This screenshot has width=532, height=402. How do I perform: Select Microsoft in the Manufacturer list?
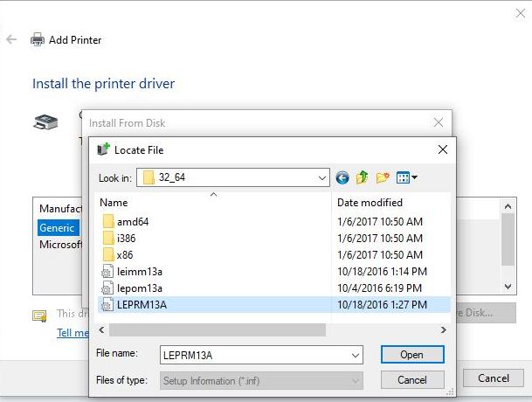[60, 244]
